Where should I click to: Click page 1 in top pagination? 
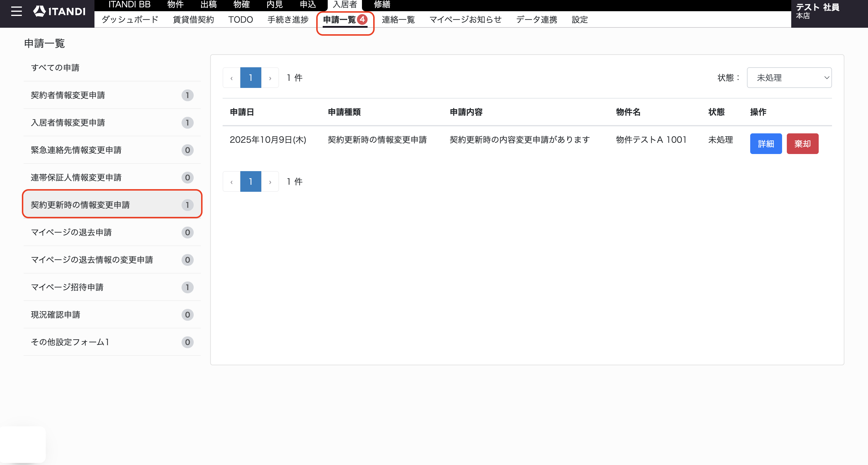point(251,78)
